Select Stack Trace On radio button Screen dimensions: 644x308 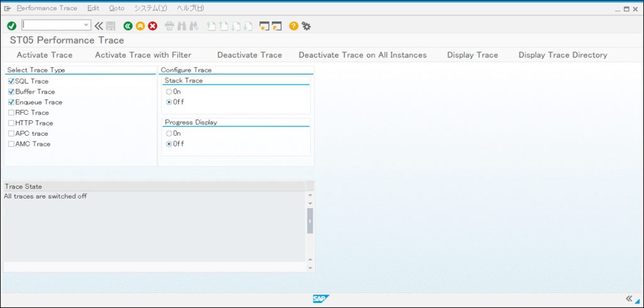tap(169, 92)
